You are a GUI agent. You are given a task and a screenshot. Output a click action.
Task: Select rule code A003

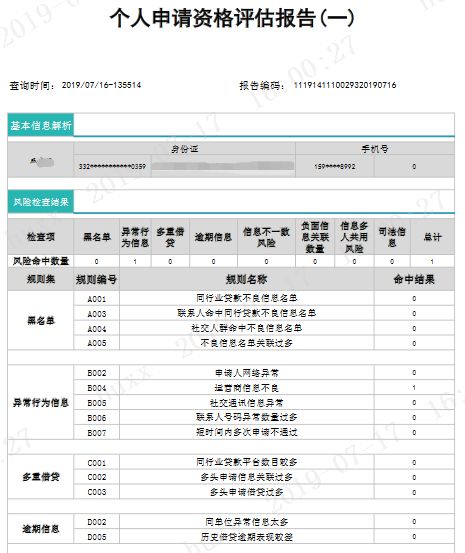pyautogui.click(x=97, y=314)
